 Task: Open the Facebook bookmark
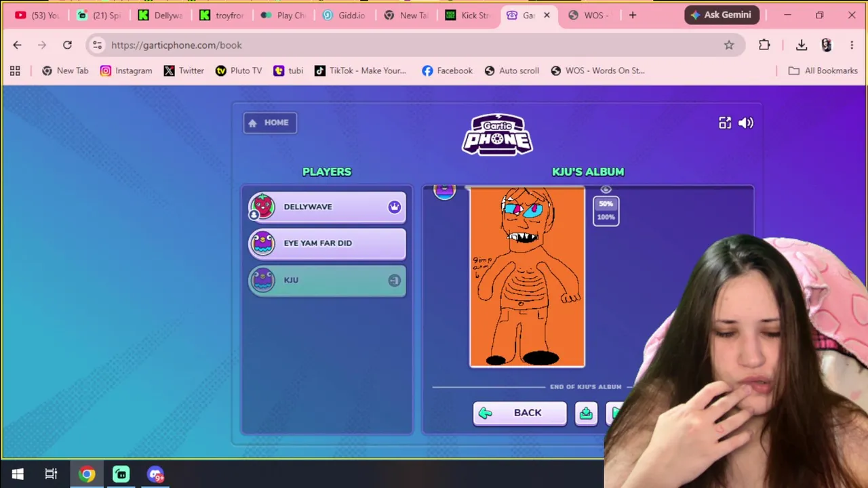[x=447, y=70]
